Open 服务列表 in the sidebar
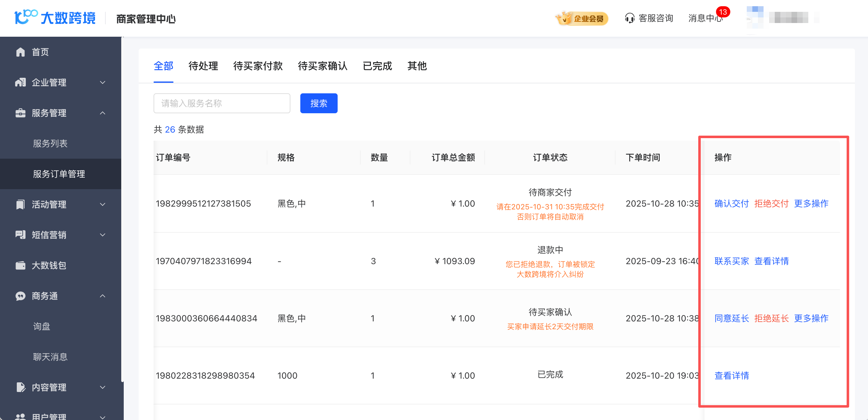The image size is (868, 420). point(50,143)
